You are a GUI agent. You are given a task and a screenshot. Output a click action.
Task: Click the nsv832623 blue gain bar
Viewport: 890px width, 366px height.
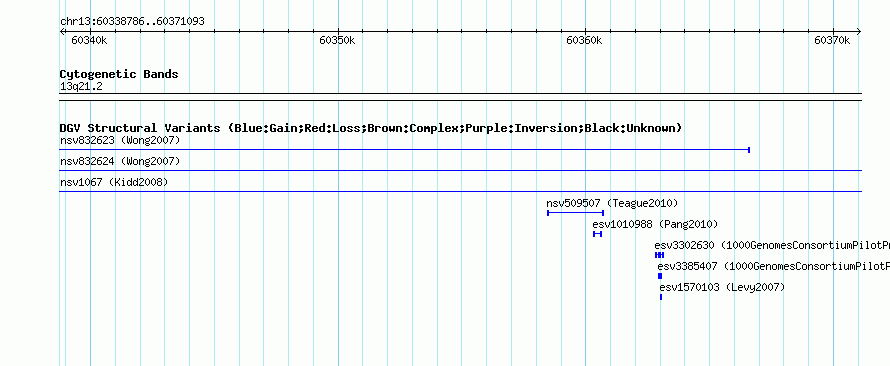[405, 150]
